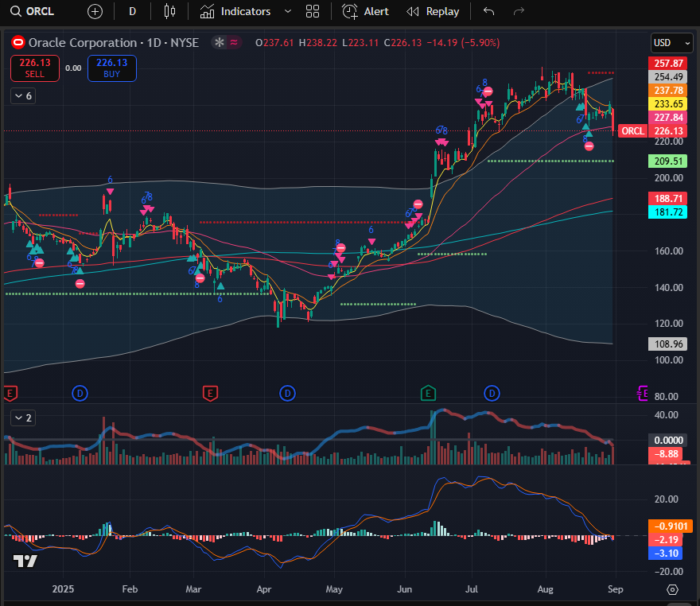
Task: Click the green earnings E marker in June
Action: (x=428, y=392)
